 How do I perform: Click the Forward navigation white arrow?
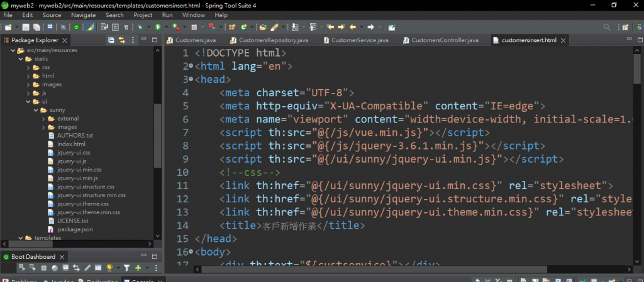click(370, 27)
